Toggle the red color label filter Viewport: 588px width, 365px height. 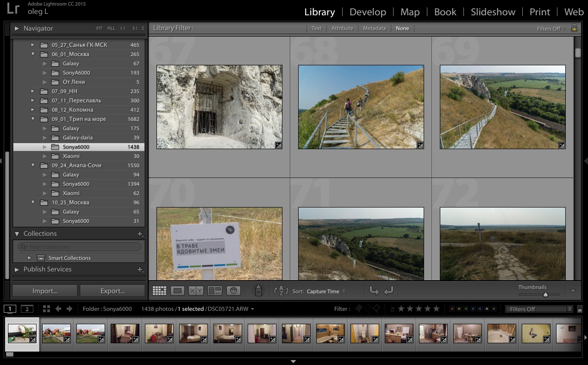click(x=452, y=309)
